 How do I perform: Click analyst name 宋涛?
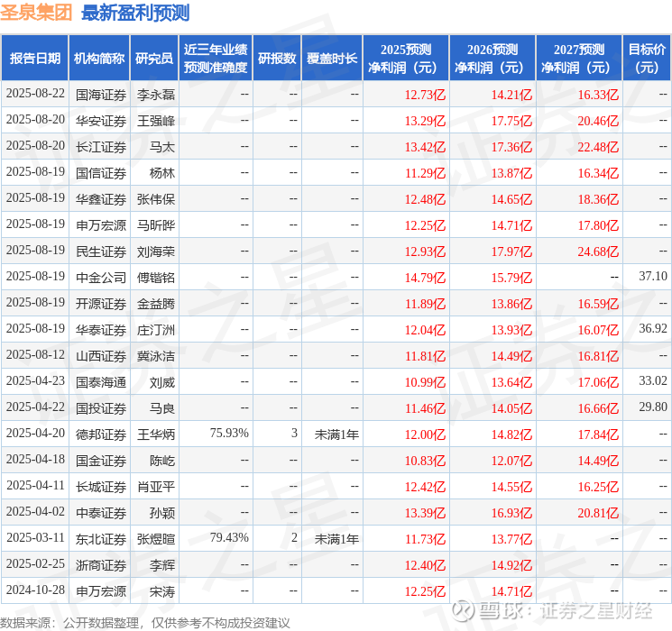tap(162, 591)
